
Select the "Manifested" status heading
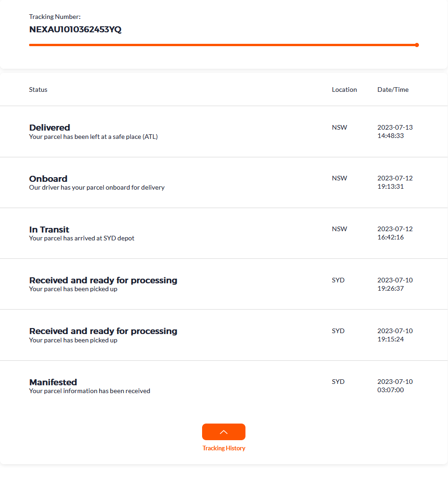pos(53,382)
